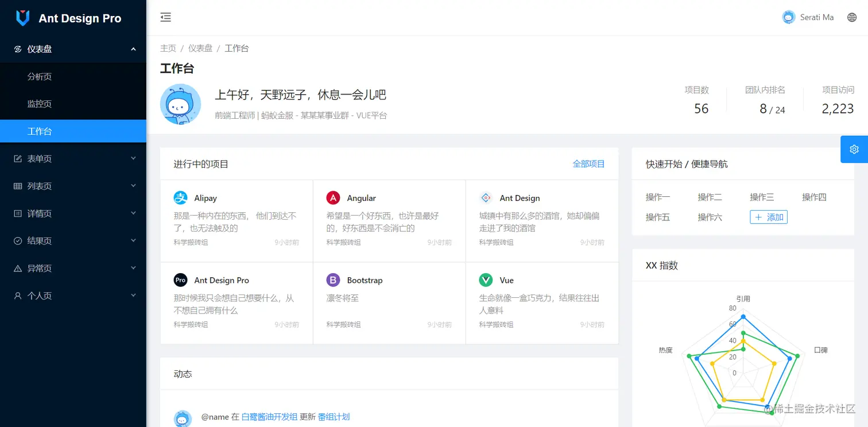The height and width of the screenshot is (427, 868).
Task: Click the floating blue settings gear
Action: click(854, 149)
